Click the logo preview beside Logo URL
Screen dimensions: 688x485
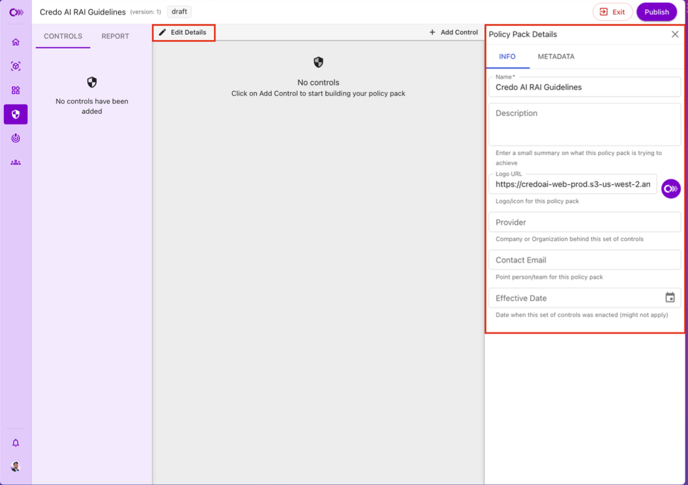tap(671, 189)
